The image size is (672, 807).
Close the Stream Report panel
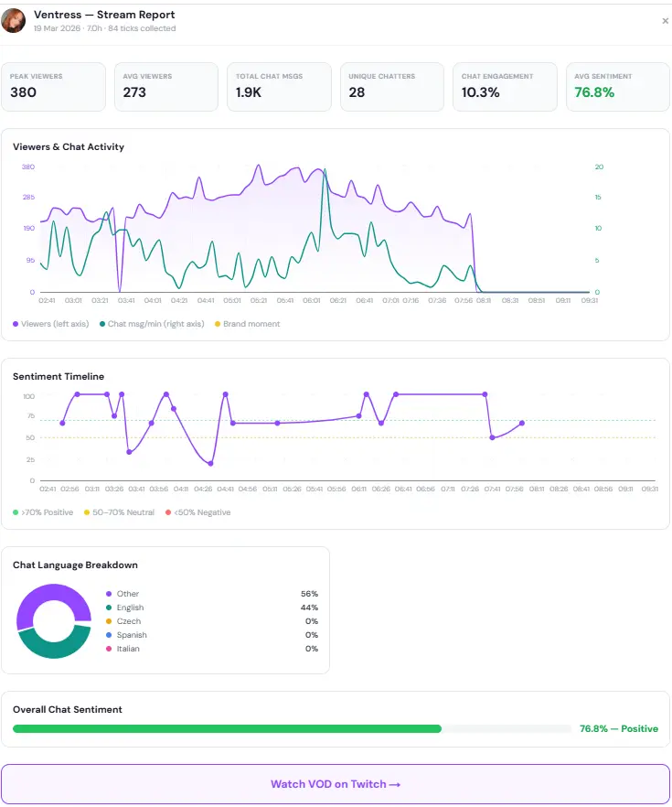click(x=665, y=21)
